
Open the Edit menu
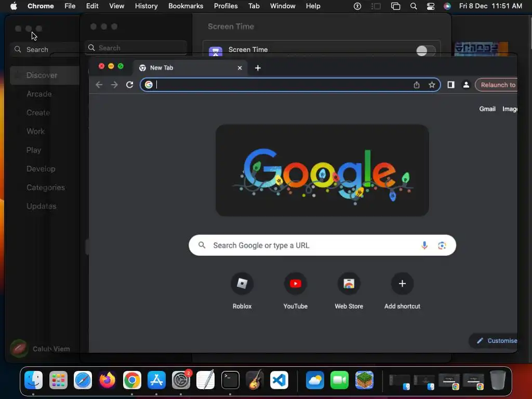[92, 6]
